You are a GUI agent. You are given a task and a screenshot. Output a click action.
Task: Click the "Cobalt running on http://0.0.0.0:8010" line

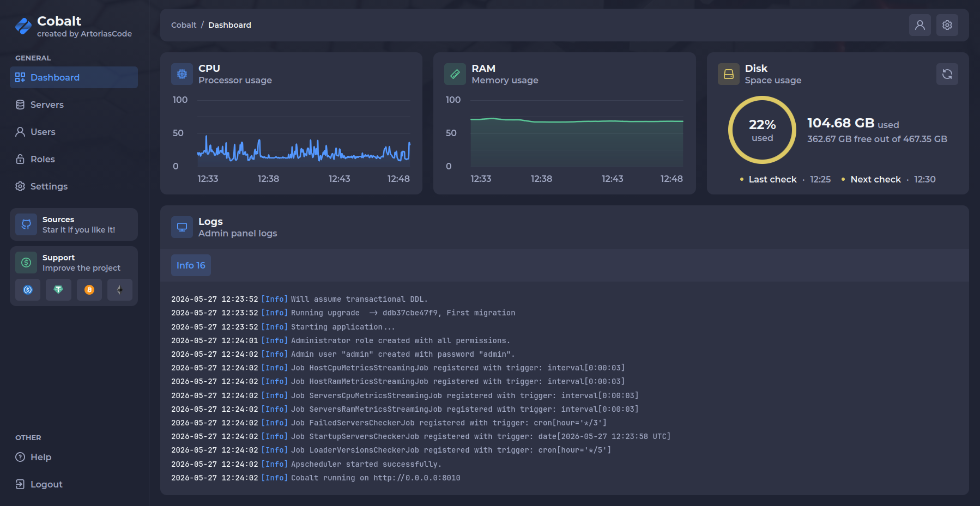coord(316,478)
